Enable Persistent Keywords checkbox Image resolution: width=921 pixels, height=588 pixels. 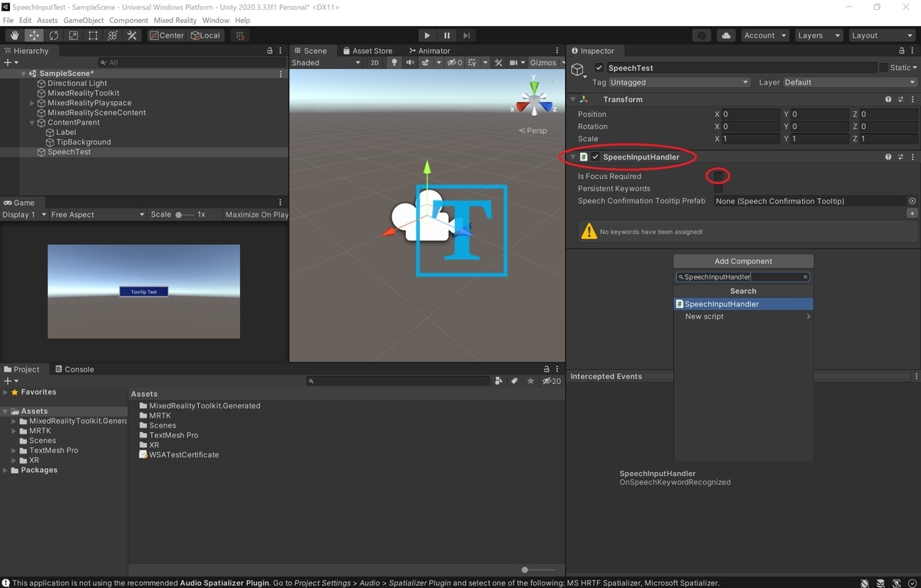coord(718,189)
